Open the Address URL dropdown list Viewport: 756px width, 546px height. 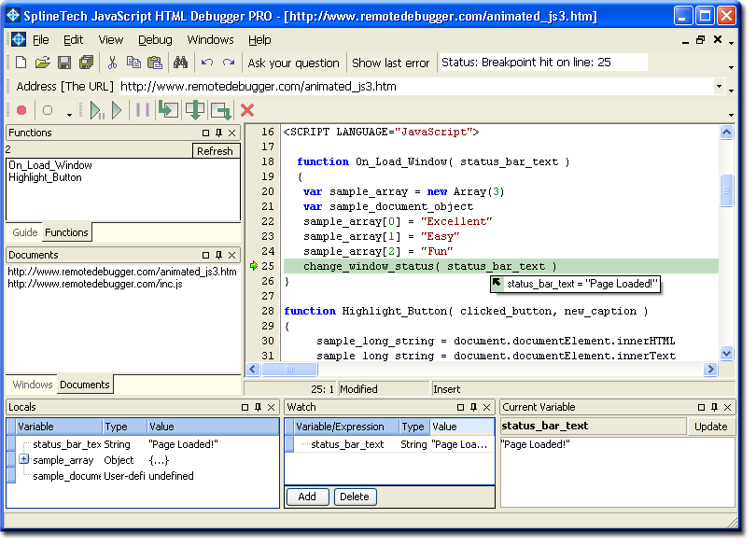point(719,87)
